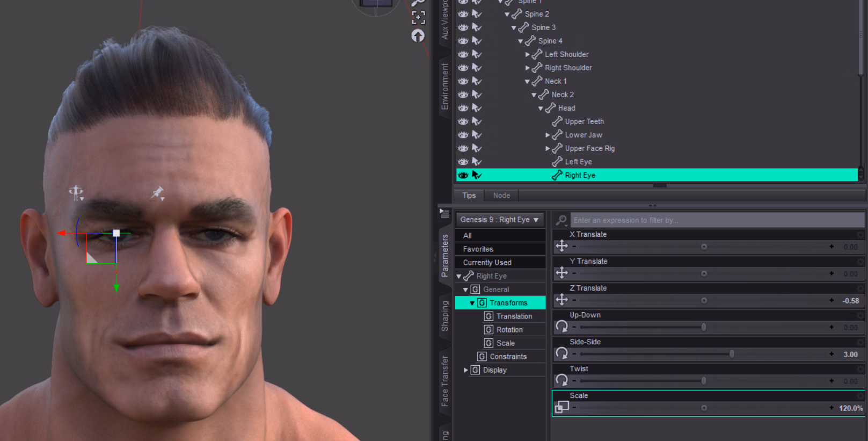
Task: Click the filter search magnifier icon
Action: pyautogui.click(x=561, y=220)
